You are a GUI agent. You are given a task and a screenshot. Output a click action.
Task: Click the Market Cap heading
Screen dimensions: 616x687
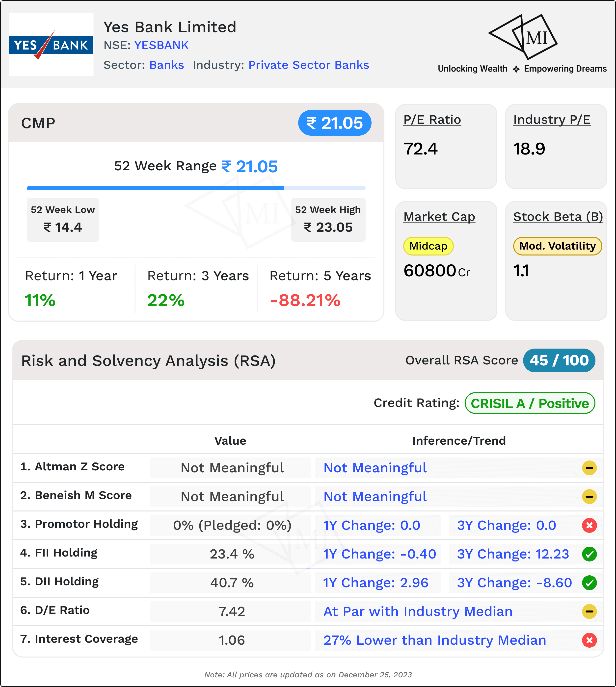pos(439,216)
